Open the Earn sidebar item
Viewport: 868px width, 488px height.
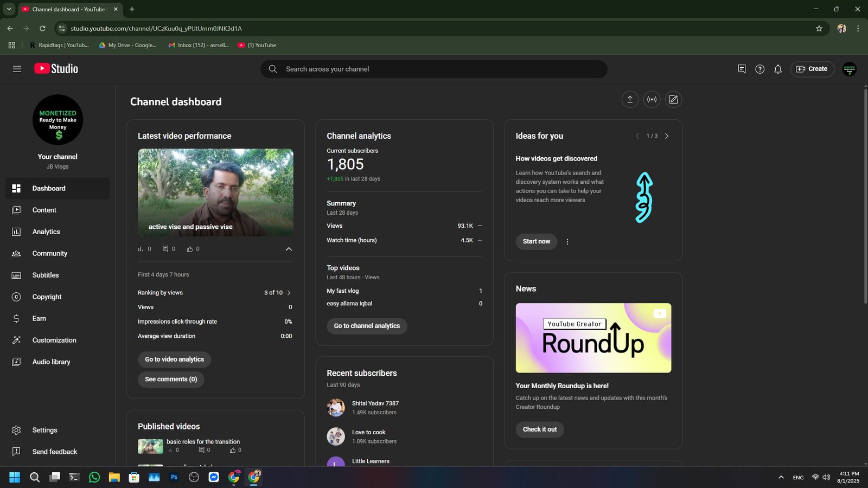pos(58,318)
